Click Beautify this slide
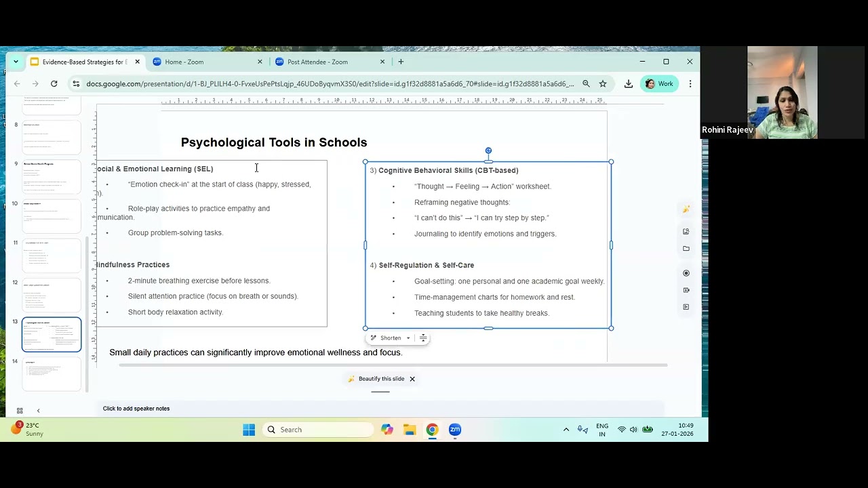This screenshot has height=488, width=868. (x=376, y=379)
